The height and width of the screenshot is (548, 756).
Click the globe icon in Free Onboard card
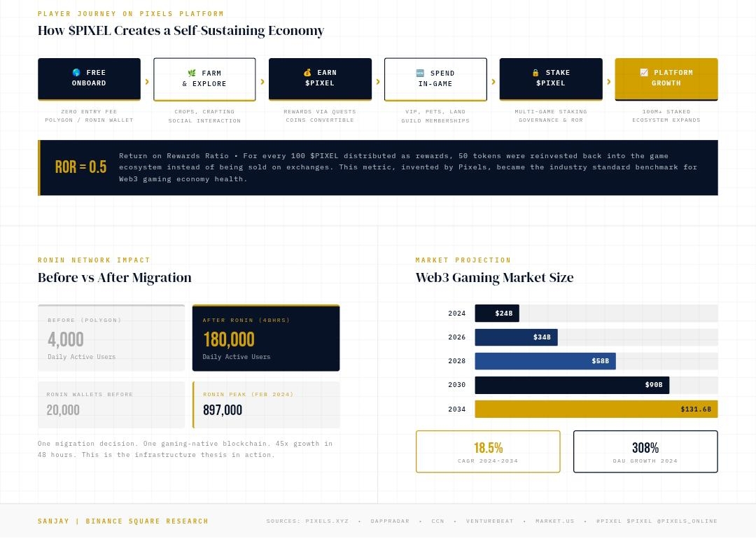pyautogui.click(x=76, y=72)
